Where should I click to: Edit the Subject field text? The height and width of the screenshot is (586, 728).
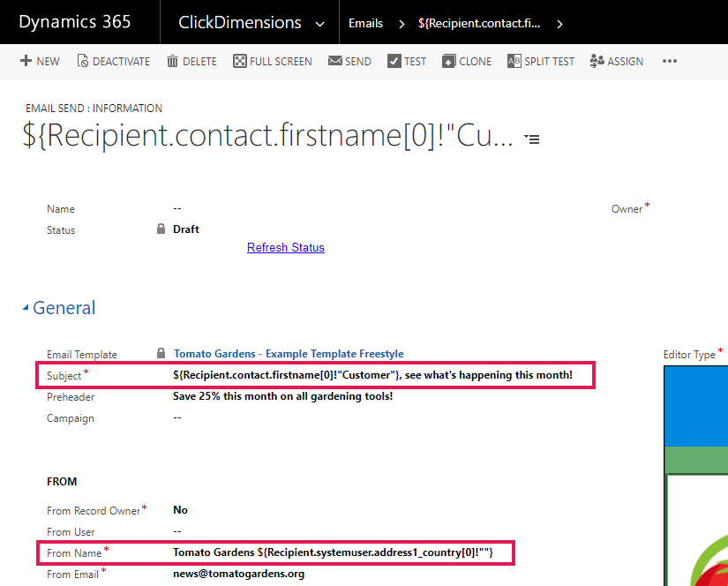[372, 375]
